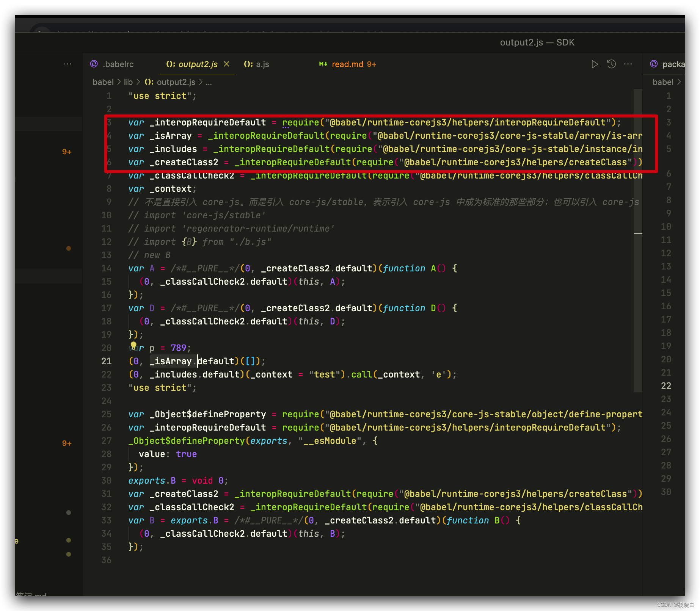The width and height of the screenshot is (700, 611).
Task: Click "./b.js" in the line 12 comment
Action: tap(250, 242)
